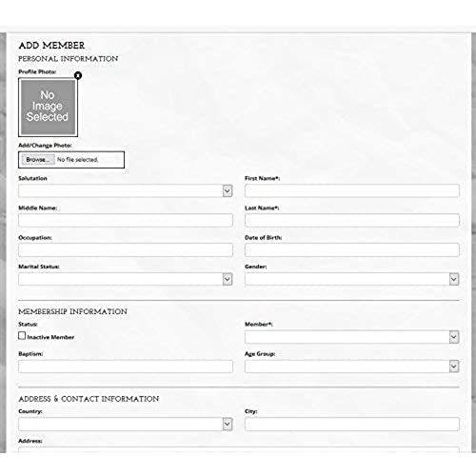The image size is (476, 476).
Task: Click the First Name input field
Action: point(352,190)
